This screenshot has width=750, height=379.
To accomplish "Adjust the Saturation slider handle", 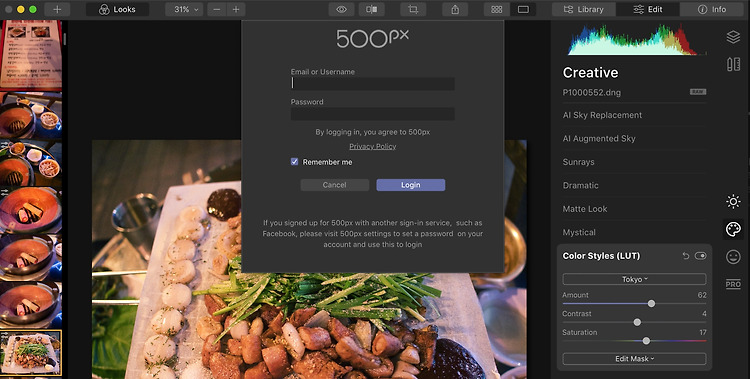I will 646,341.
